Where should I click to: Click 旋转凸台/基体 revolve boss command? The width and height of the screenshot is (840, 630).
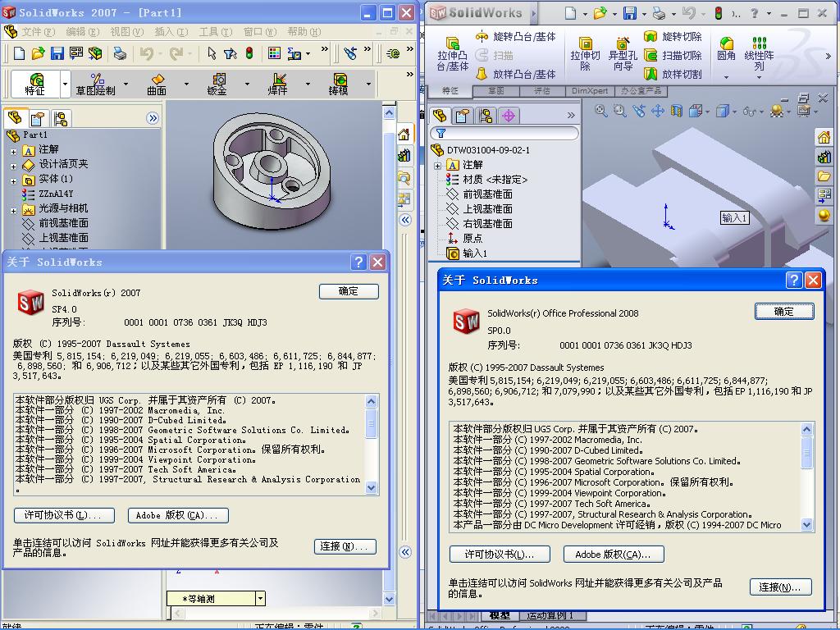click(515, 36)
